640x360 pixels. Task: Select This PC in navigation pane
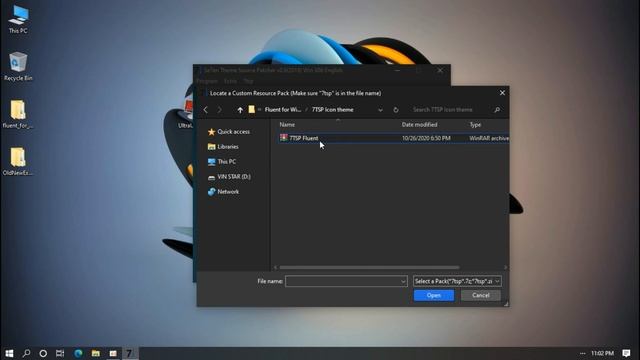pyautogui.click(x=222, y=162)
